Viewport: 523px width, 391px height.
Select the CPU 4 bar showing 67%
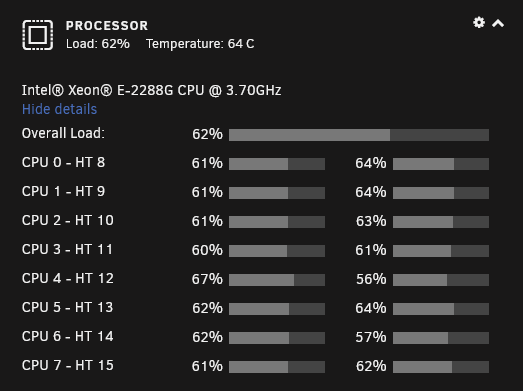(277, 280)
